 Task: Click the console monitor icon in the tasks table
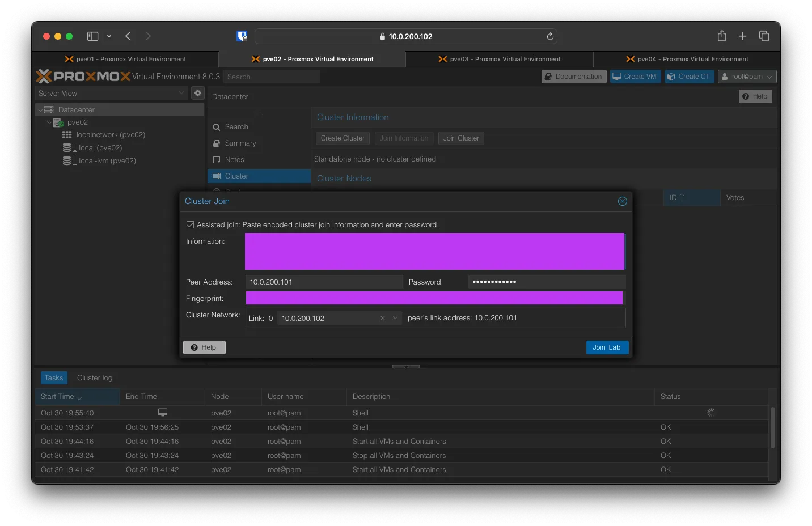tap(163, 413)
